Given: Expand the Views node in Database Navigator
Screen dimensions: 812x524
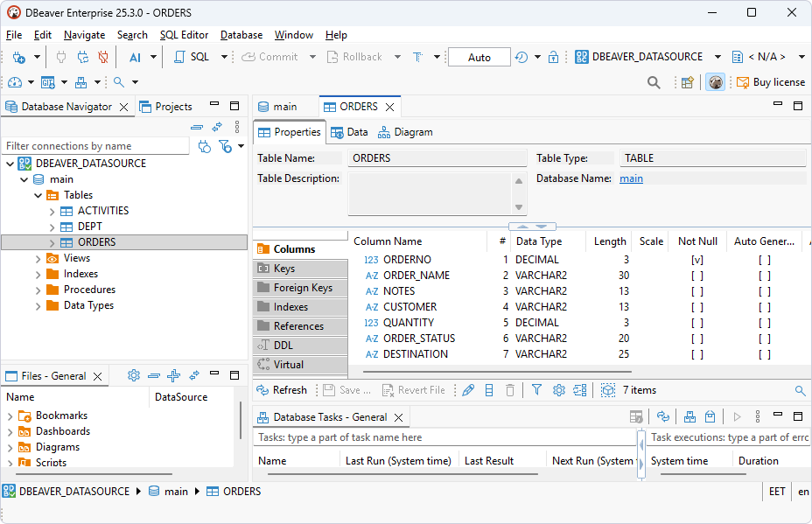Looking at the screenshot, I should point(39,257).
